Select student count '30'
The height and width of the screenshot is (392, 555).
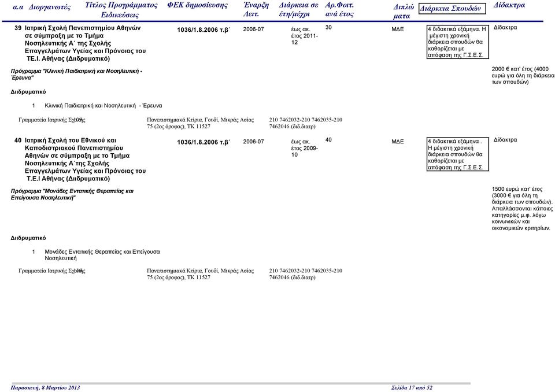tap(328, 28)
